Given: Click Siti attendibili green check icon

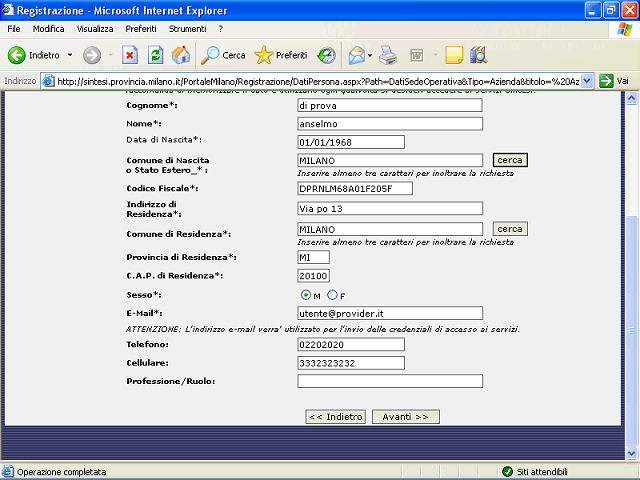Looking at the screenshot, I should [x=507, y=472].
